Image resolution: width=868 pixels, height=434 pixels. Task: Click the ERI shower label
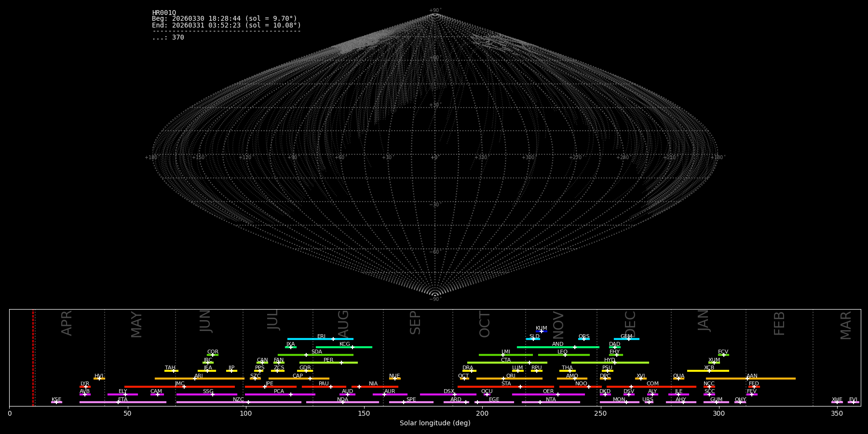pos(321,337)
